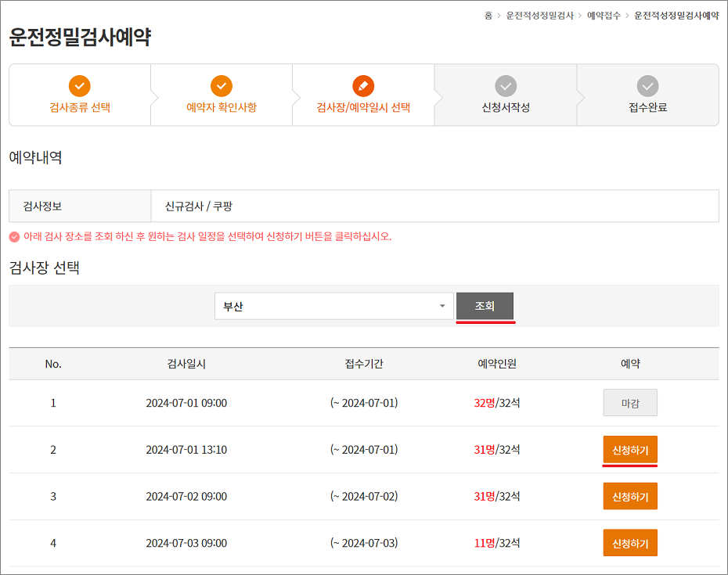Click the 2024-07-01 09:00 date cell
This screenshot has height=575, width=728.
coord(186,403)
